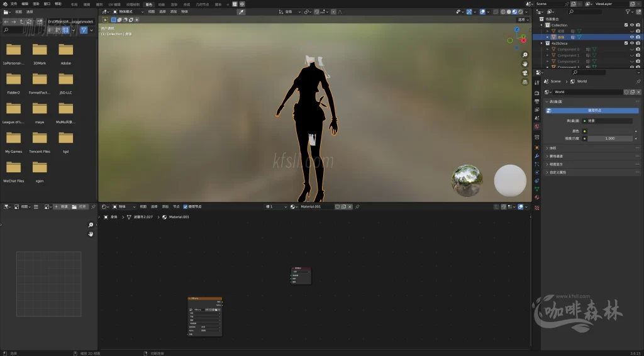Image resolution: width=644 pixels, height=356 pixels.
Task: Enable rendered viewport shading sphere
Action: 520,12
